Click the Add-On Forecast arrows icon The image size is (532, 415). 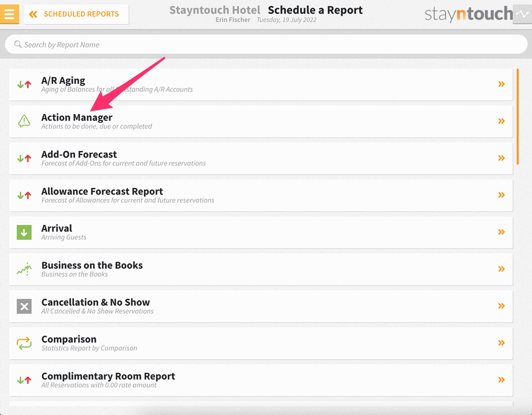click(24, 158)
